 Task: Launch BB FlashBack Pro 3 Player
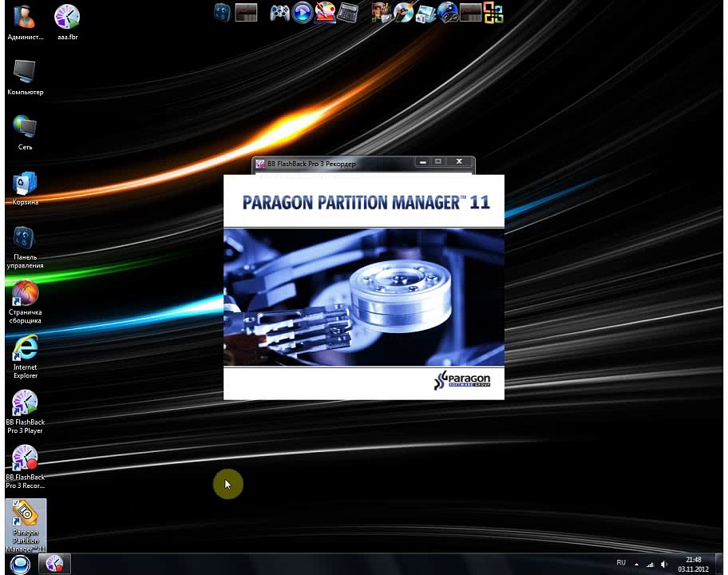[x=25, y=412]
